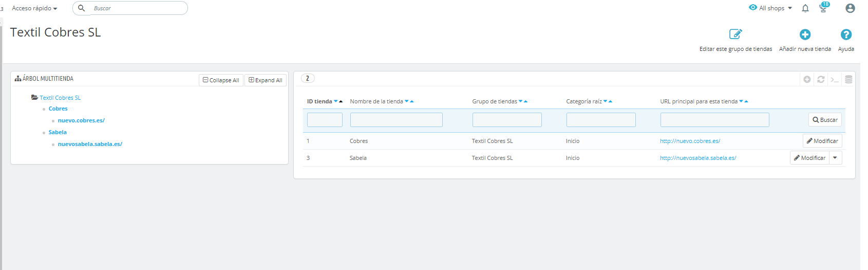Image resolution: width=868 pixels, height=270 pixels.
Task: Click the refresh list icon
Action: (x=821, y=79)
